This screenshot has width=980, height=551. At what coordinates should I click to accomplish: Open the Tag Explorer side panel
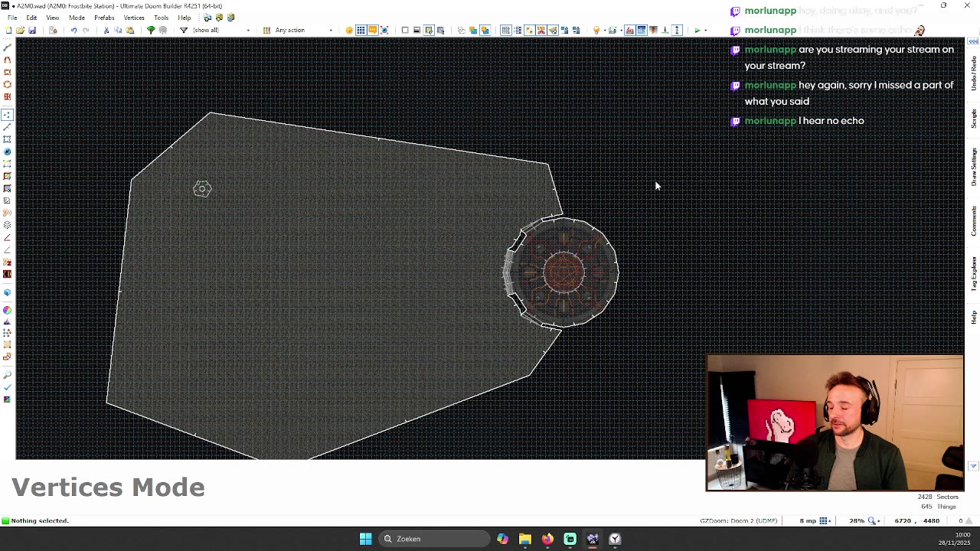click(x=974, y=273)
